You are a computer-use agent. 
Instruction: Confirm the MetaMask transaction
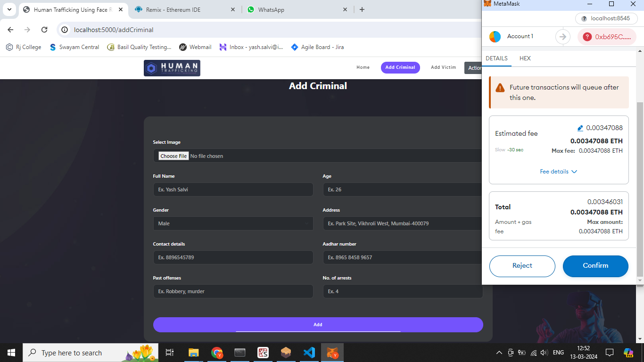pyautogui.click(x=595, y=266)
